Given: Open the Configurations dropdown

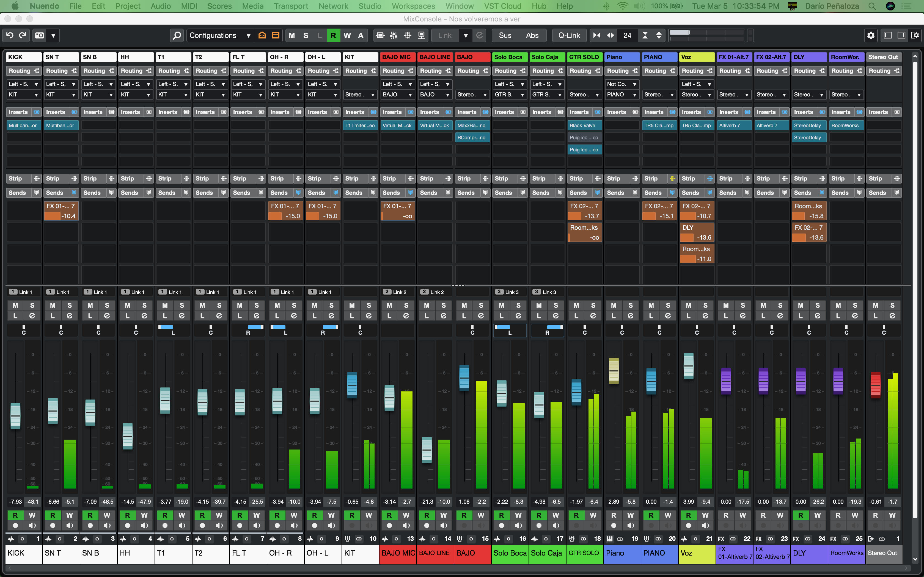Looking at the screenshot, I should (x=220, y=35).
